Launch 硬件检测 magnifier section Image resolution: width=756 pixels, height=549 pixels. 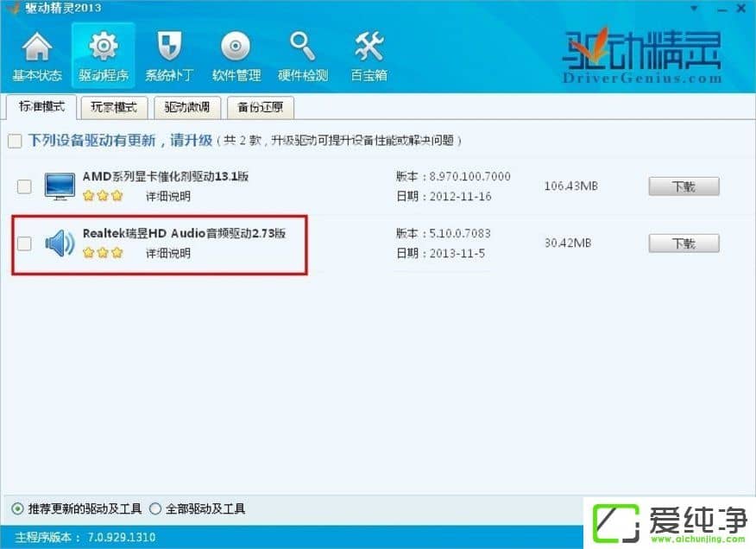click(x=303, y=56)
